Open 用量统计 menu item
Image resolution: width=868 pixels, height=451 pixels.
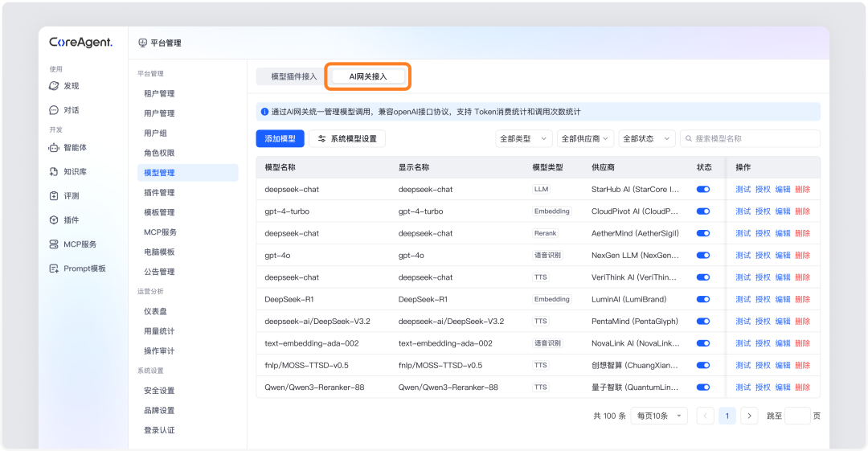click(159, 331)
